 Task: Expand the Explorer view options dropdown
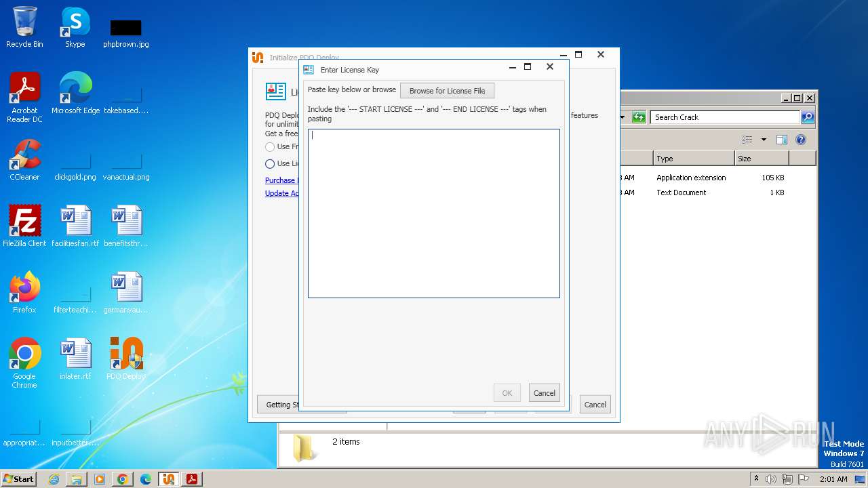[x=764, y=140]
